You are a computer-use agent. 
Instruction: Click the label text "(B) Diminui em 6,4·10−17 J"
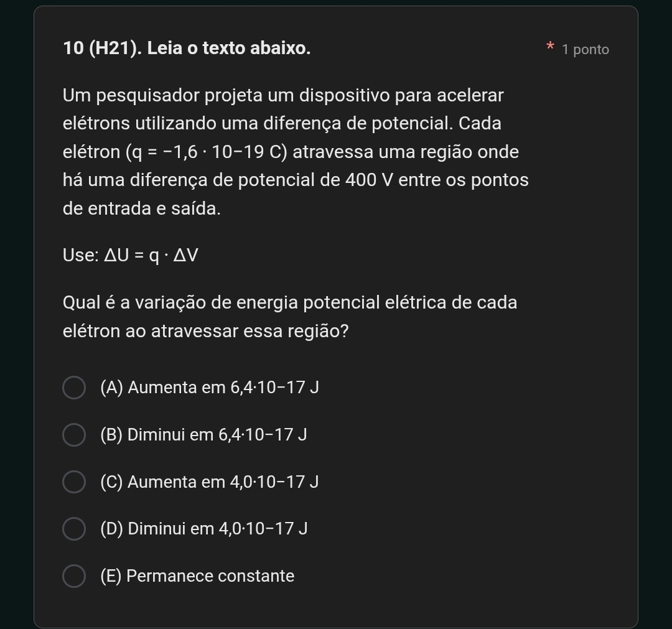pos(203,434)
